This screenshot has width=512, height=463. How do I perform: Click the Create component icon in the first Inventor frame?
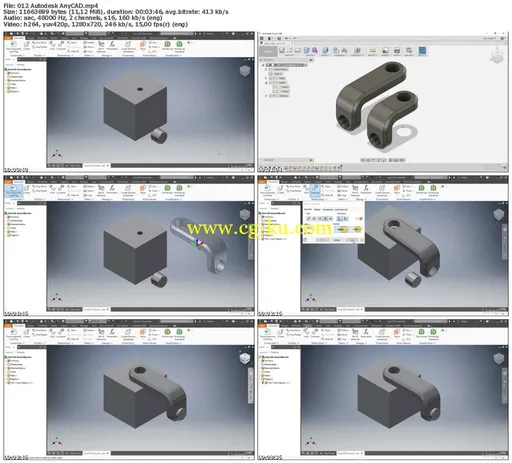(x=27, y=46)
